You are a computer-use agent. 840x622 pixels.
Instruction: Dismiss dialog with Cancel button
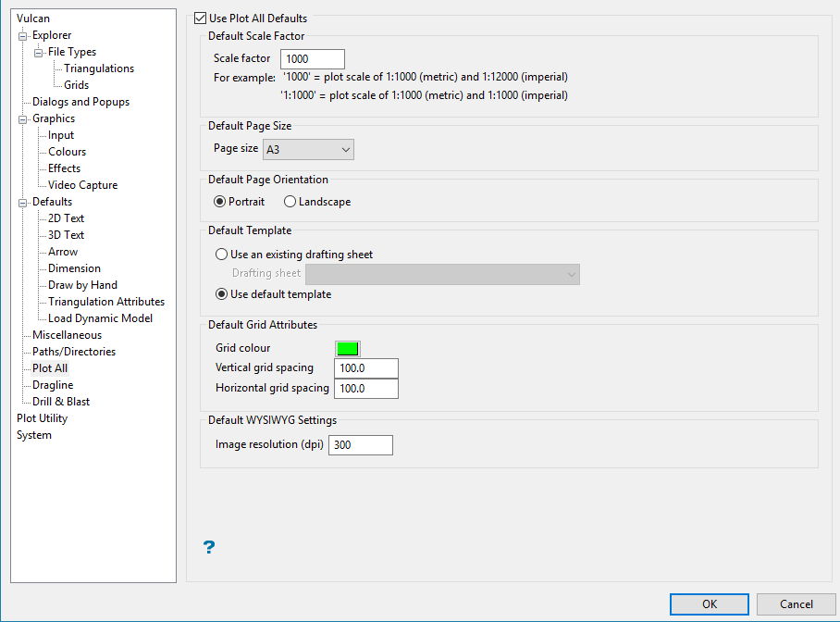click(x=797, y=604)
